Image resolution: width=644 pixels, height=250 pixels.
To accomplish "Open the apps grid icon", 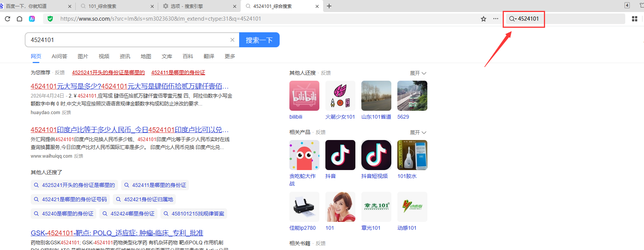I will click(635, 19).
